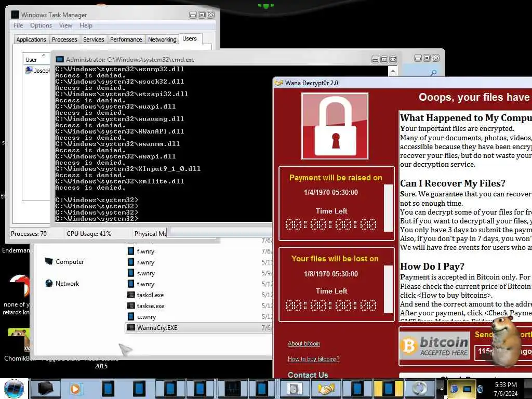Click the Processes: 70 status entry
The image size is (532, 399).
point(29,233)
